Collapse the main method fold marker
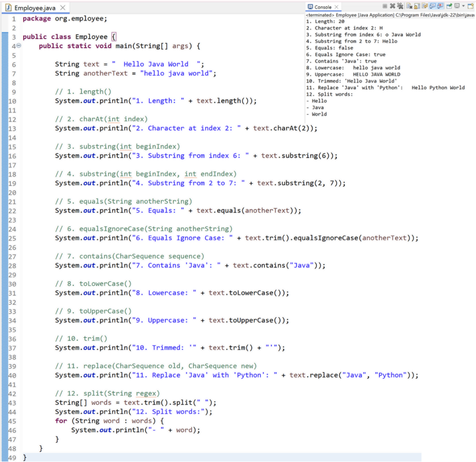 [19, 46]
